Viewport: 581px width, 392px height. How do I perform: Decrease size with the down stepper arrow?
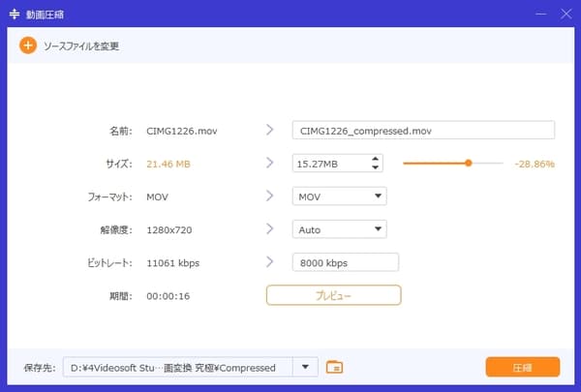tap(376, 168)
